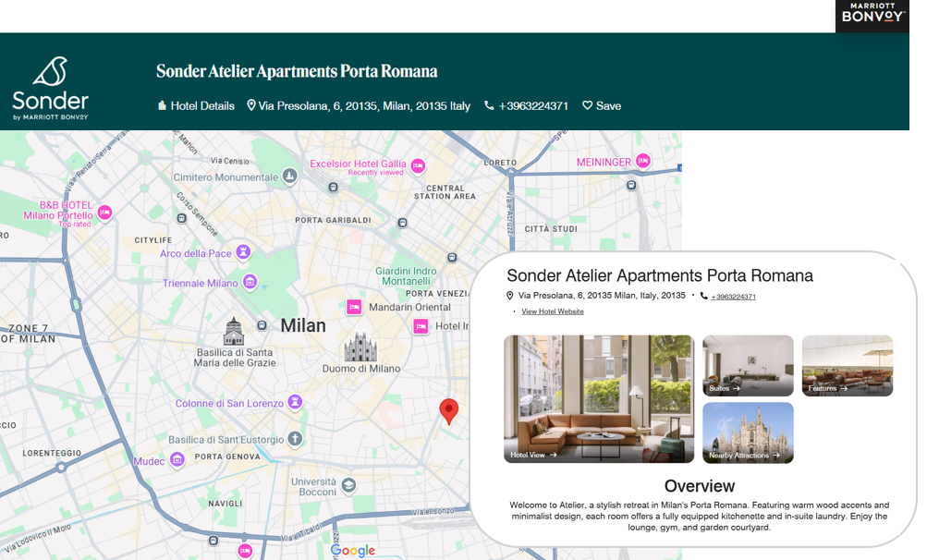Save this hotel with the heart icon

pos(587,105)
